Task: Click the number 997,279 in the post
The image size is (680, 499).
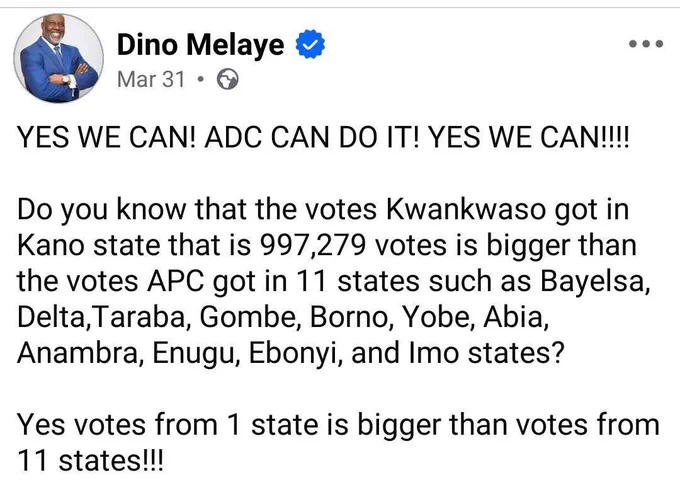Action: (x=312, y=246)
